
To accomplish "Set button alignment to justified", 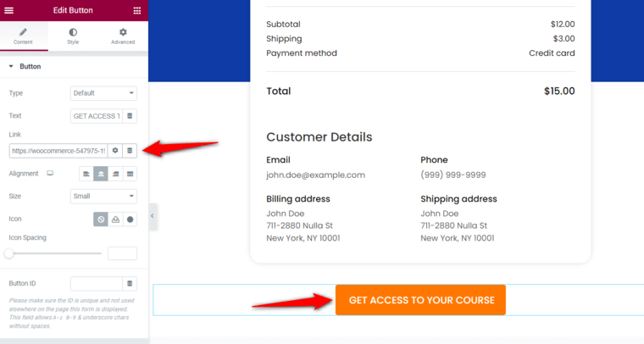I will [x=130, y=174].
